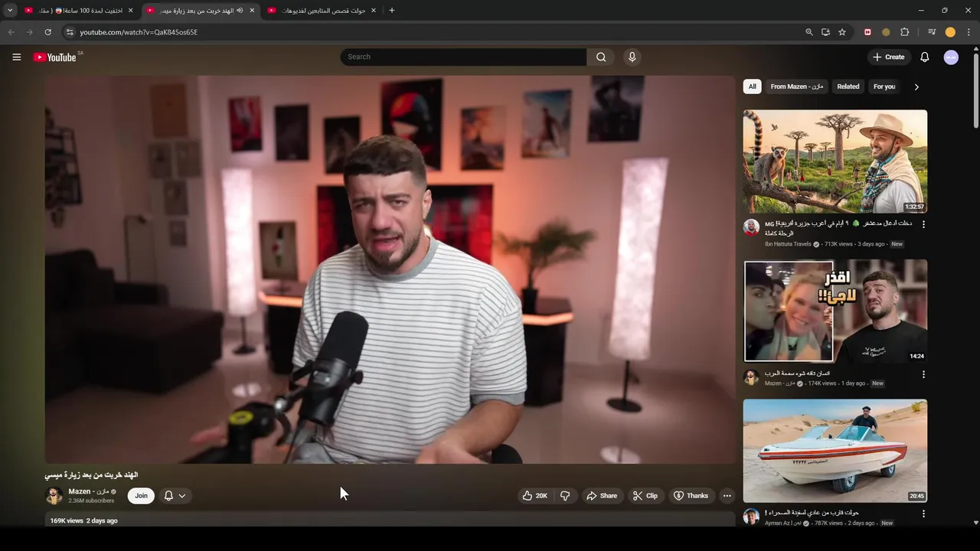Click the video title الهند خربت من بعد زيارة ميسي
980x551 pixels.
[x=91, y=475]
